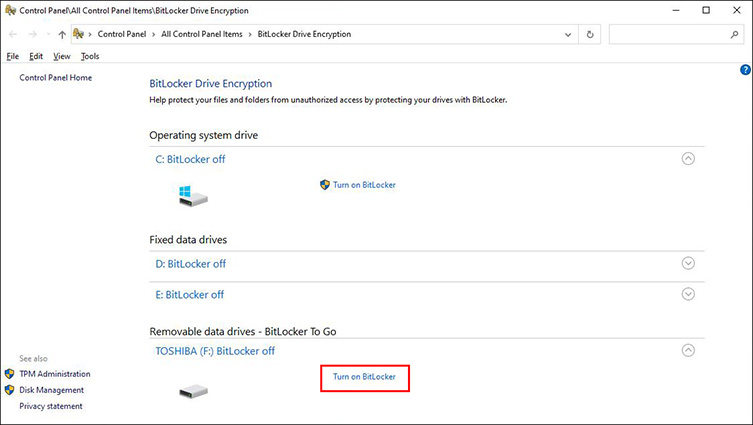Click the See also label
The height and width of the screenshot is (425, 753).
click(x=33, y=359)
